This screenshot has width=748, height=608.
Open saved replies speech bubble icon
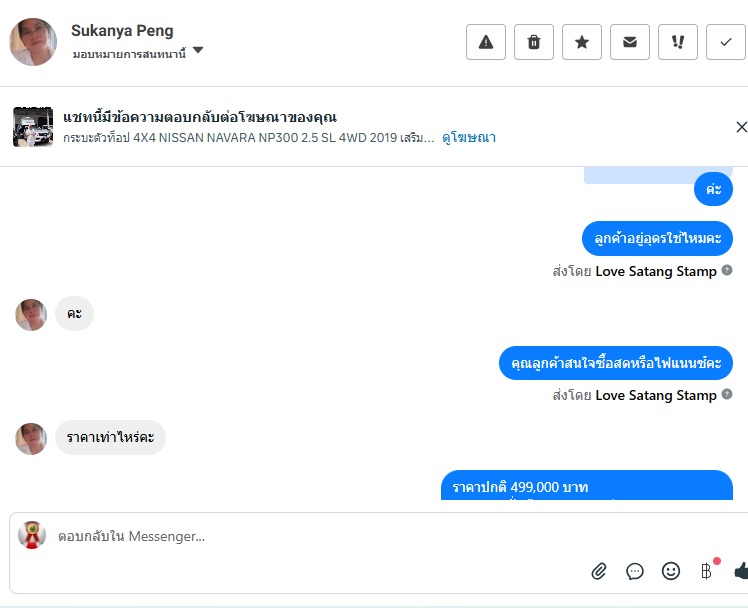(x=635, y=571)
